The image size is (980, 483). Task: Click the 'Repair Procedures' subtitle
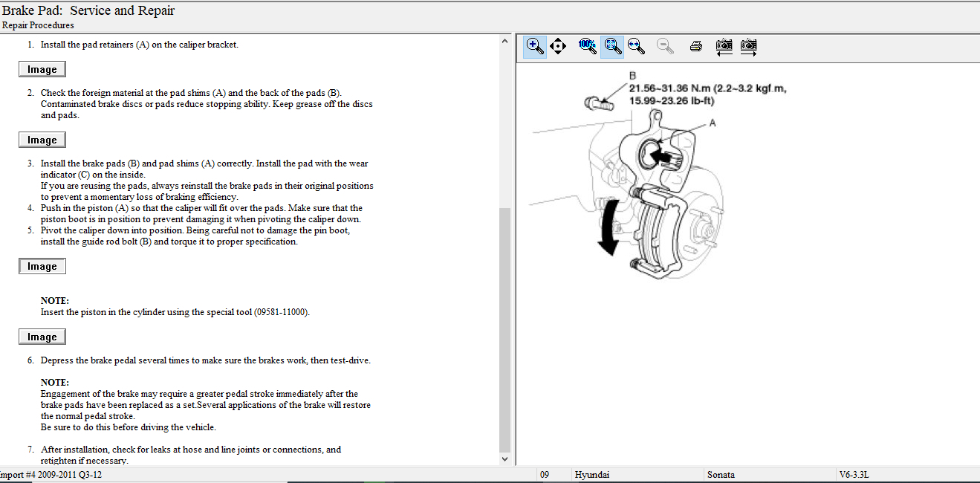[38, 25]
